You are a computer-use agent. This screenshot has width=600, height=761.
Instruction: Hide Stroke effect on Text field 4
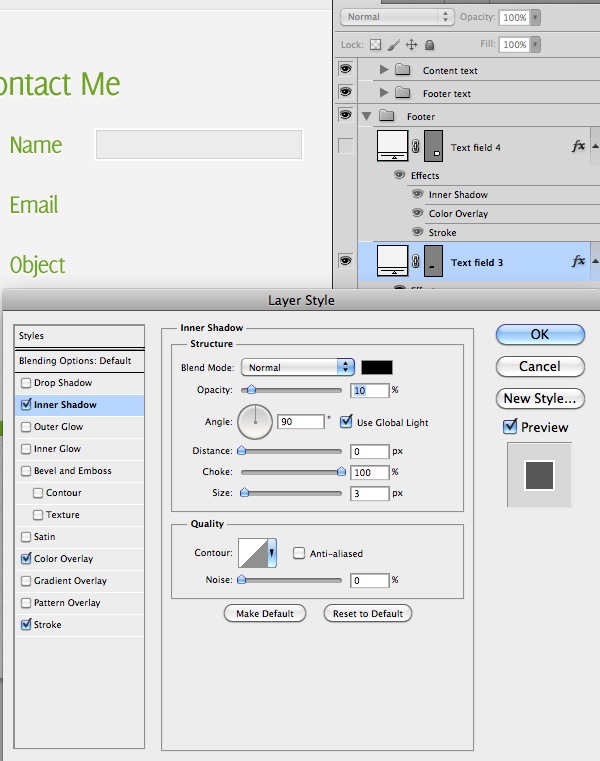coord(417,232)
